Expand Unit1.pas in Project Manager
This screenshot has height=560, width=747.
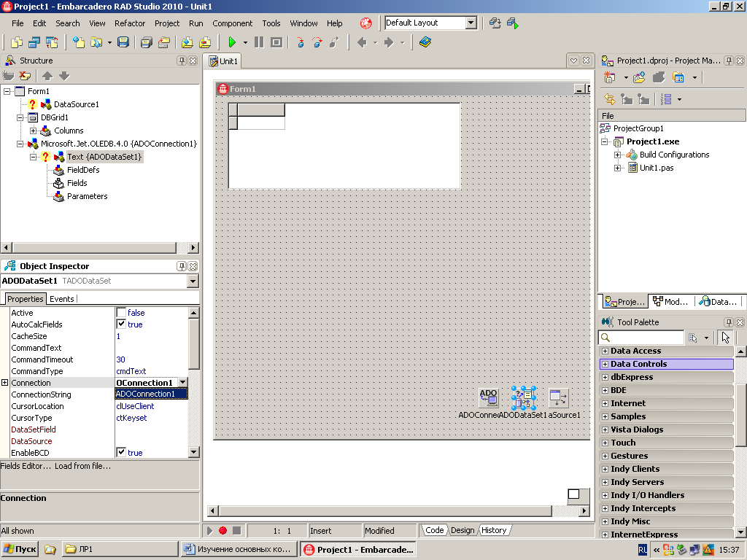617,168
